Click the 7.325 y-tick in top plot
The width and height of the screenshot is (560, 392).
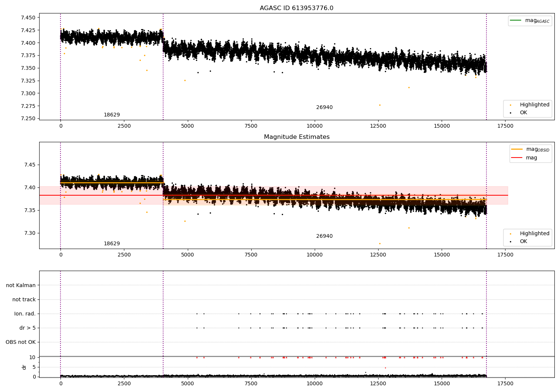pyautogui.click(x=28, y=81)
